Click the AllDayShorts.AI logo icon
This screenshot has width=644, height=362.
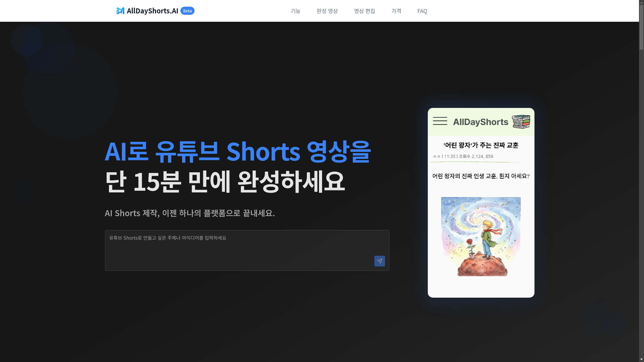click(x=120, y=11)
